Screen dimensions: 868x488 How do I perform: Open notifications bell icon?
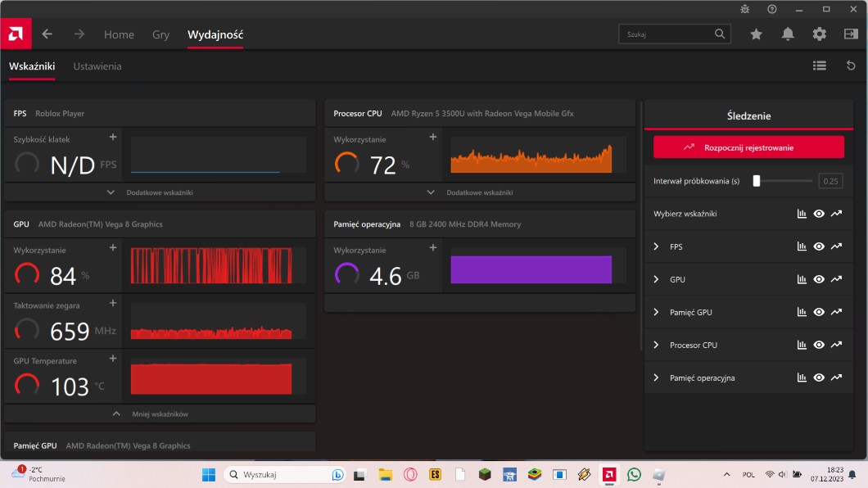point(788,34)
